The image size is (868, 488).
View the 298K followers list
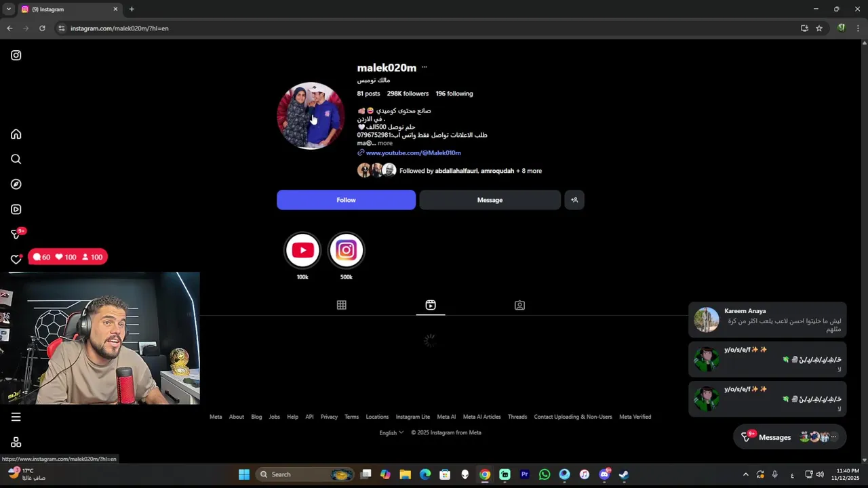408,94
